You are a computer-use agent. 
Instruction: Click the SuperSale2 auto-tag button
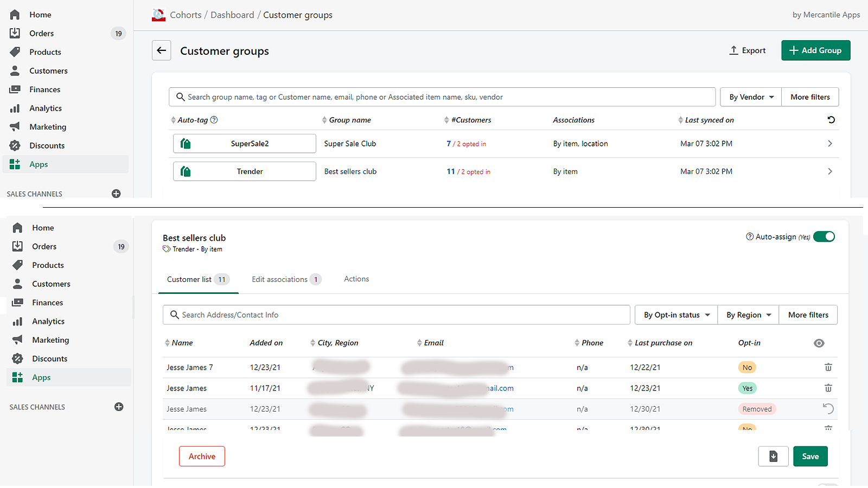pyautogui.click(x=244, y=143)
